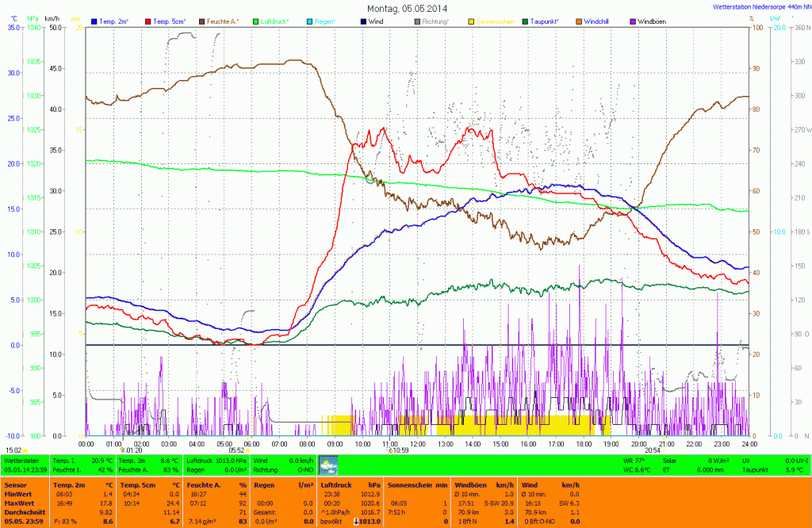Click the red Temp. 5cm legend marker

149,21
